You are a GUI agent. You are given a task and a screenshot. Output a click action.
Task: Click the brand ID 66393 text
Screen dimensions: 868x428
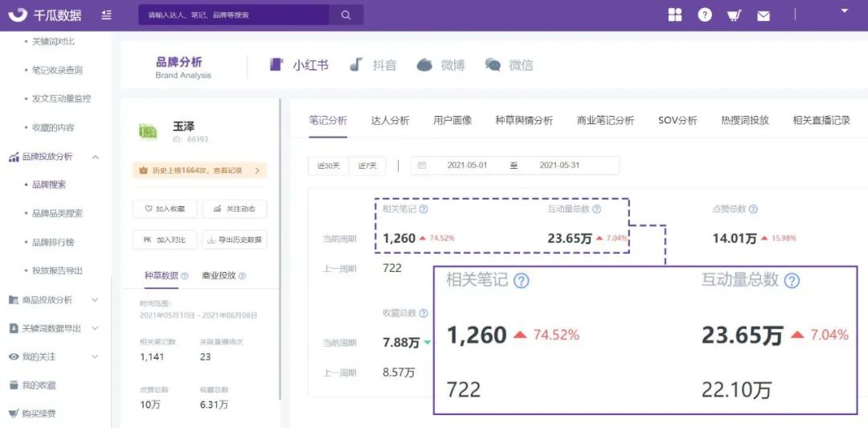pyautogui.click(x=190, y=140)
